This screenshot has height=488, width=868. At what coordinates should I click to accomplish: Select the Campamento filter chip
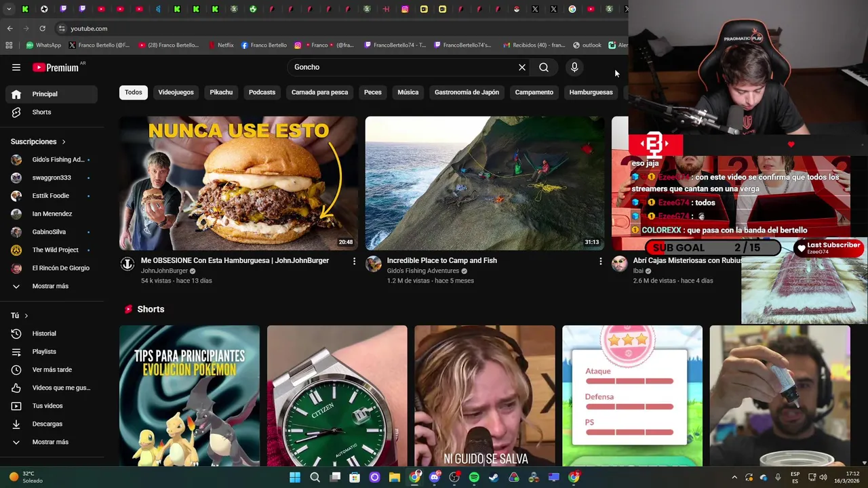[x=534, y=92]
